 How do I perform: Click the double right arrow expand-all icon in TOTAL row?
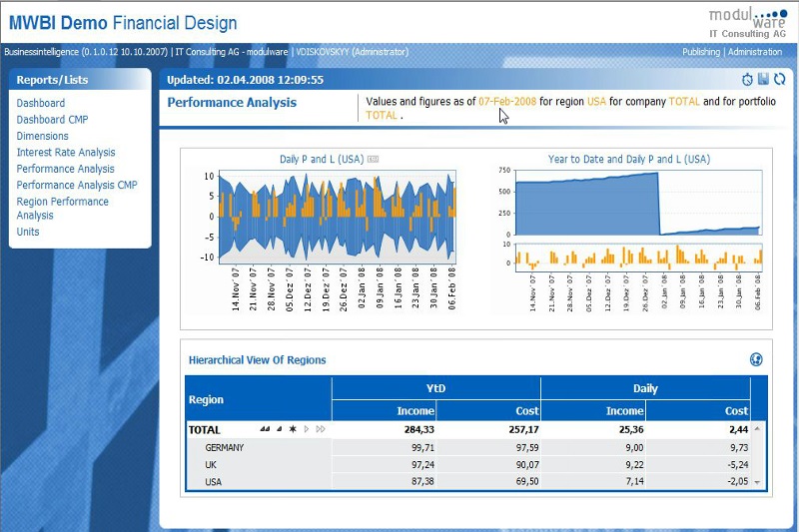coord(320,429)
